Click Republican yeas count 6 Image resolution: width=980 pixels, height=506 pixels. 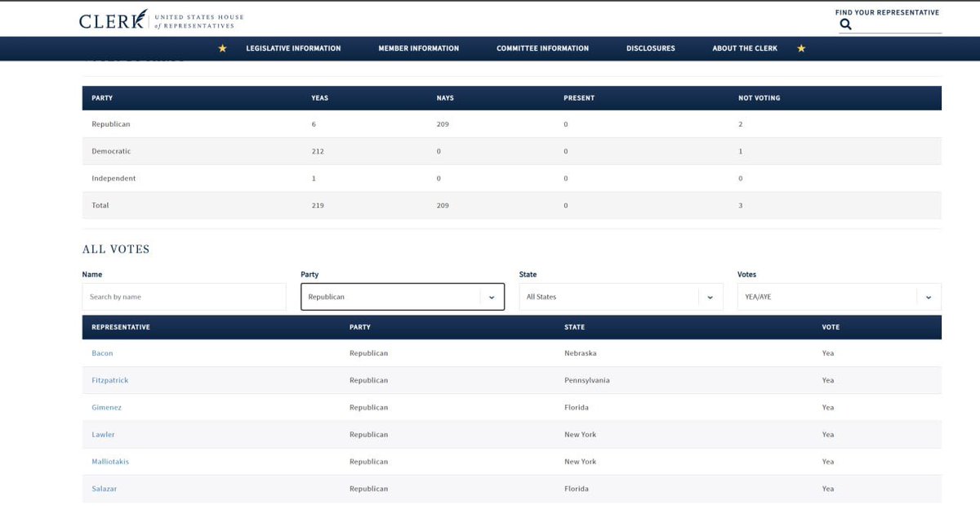(x=314, y=124)
